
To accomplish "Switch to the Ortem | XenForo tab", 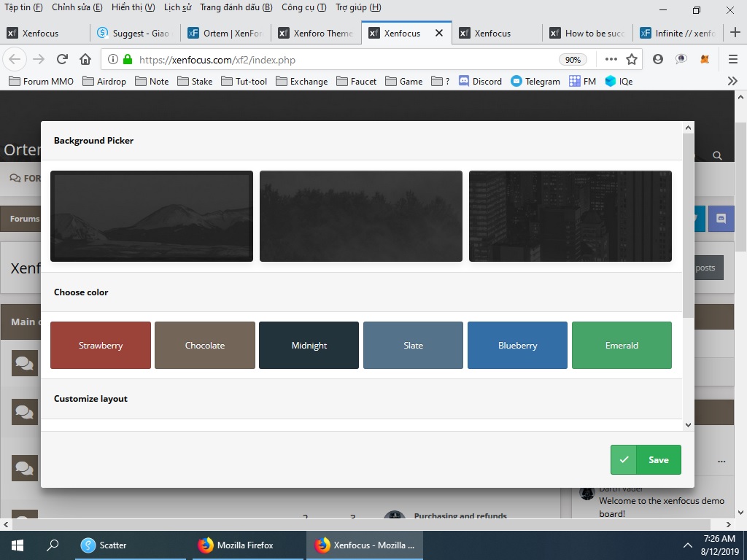I will click(226, 33).
